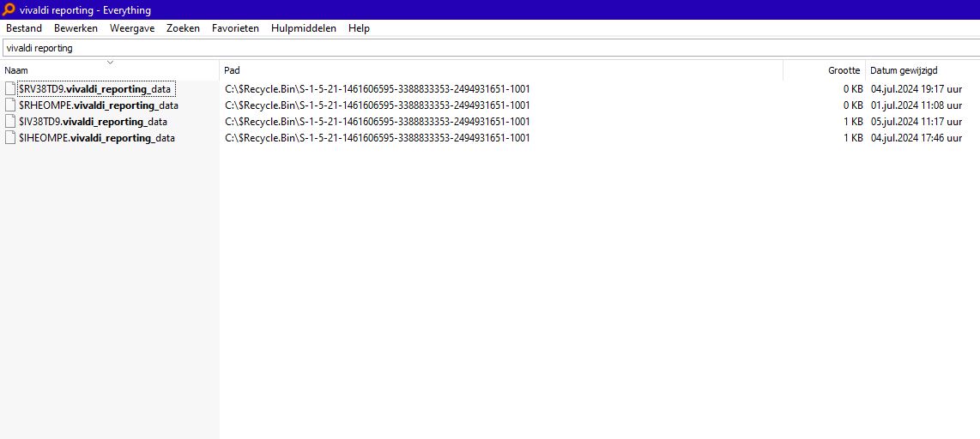The width and height of the screenshot is (980, 439).
Task: Click date 04.jul.2024 17:46 uur
Action: [x=916, y=137]
